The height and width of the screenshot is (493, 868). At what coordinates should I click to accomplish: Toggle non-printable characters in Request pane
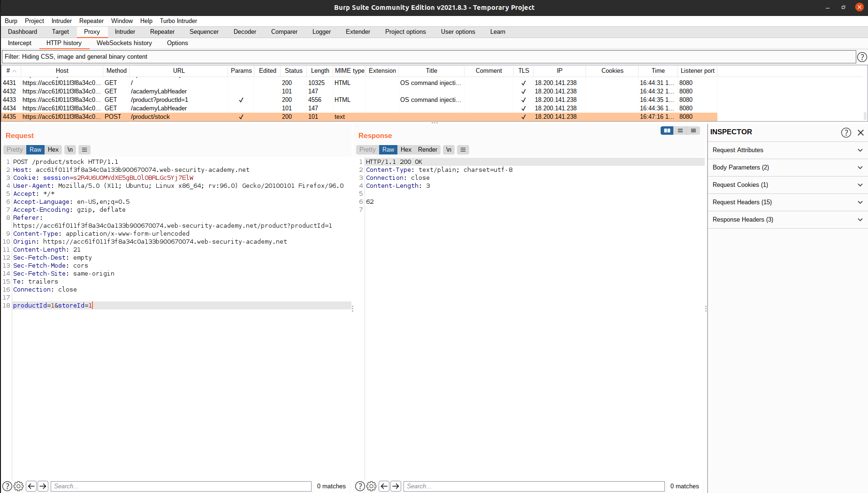pos(70,150)
